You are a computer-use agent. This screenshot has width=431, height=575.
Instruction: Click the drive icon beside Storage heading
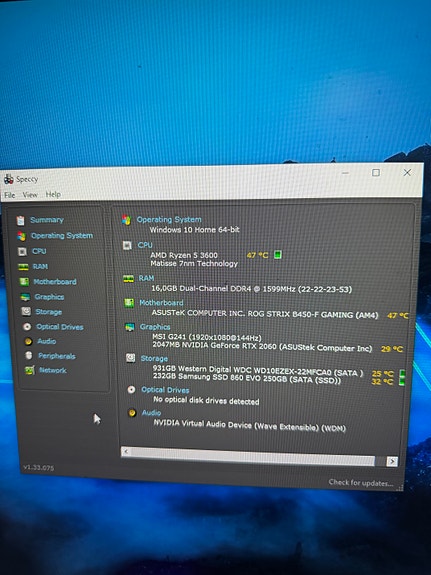(x=131, y=358)
